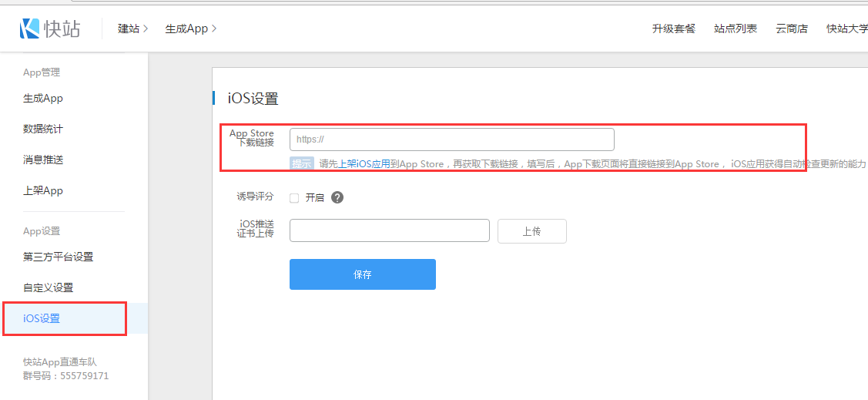
Task: Click the blue 提示 tip badge
Action: pyautogui.click(x=302, y=163)
